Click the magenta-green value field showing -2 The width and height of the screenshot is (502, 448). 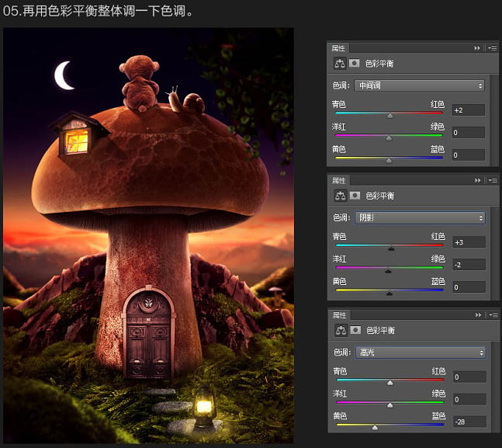pos(469,265)
